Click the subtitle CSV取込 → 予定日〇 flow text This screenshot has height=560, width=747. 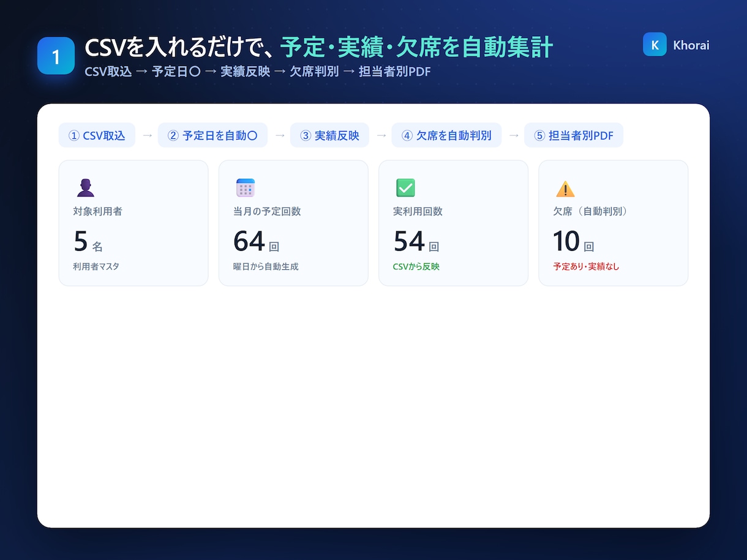click(x=258, y=72)
